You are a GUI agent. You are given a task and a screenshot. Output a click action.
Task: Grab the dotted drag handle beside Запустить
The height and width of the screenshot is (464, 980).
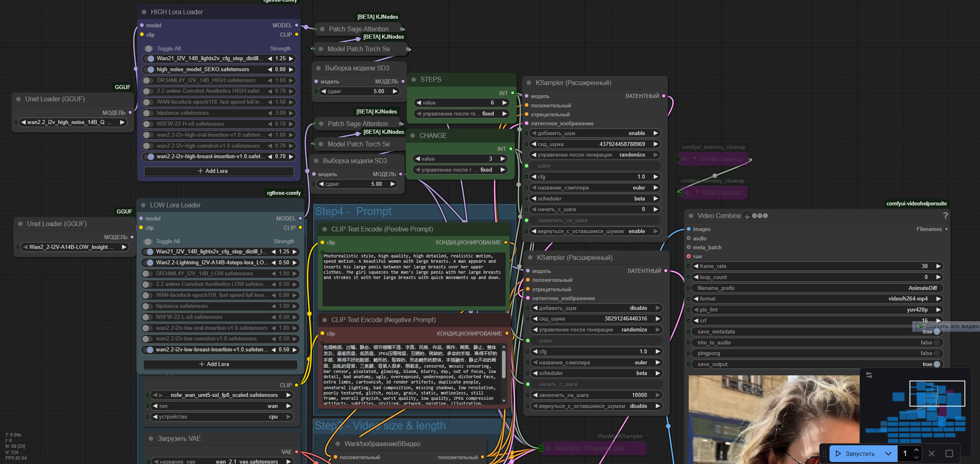824,453
